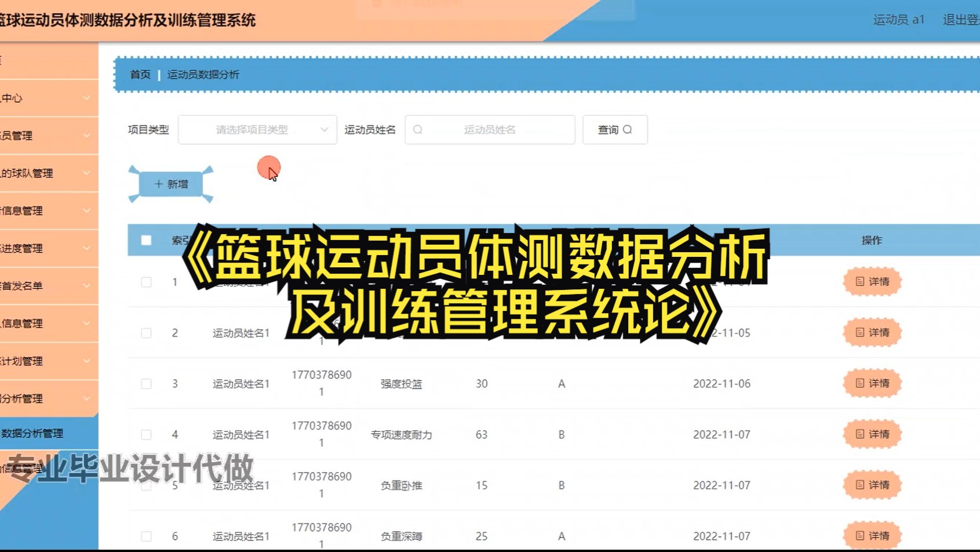Check the checkbox for row 3

click(146, 384)
